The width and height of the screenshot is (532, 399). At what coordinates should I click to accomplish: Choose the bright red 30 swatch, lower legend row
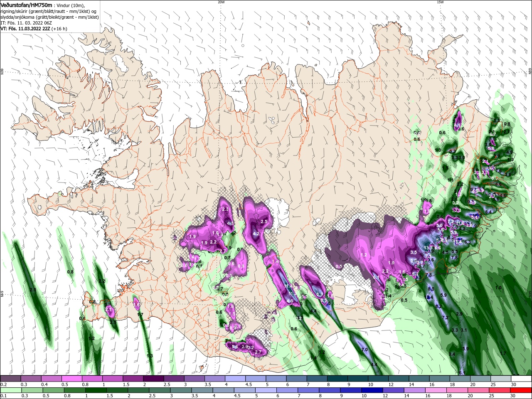[521, 390]
